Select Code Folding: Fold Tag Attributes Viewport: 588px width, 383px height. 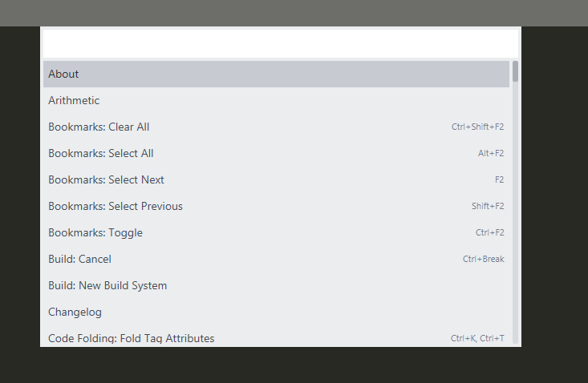click(x=132, y=338)
